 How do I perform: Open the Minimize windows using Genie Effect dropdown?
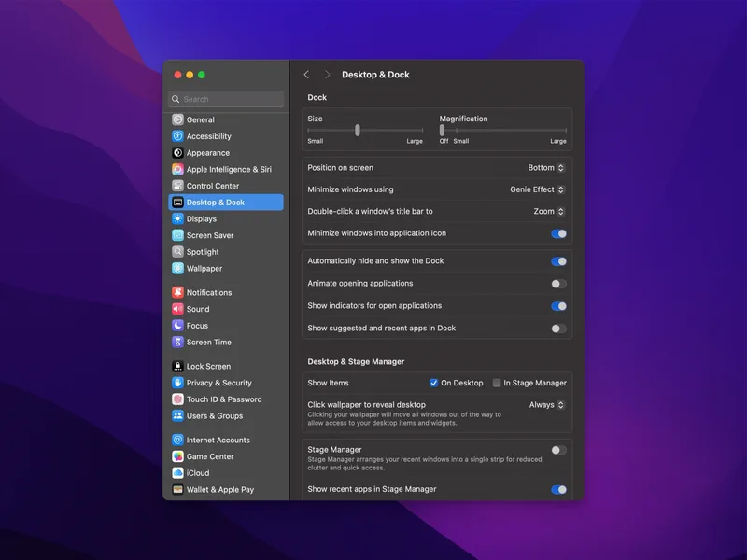[x=538, y=189]
